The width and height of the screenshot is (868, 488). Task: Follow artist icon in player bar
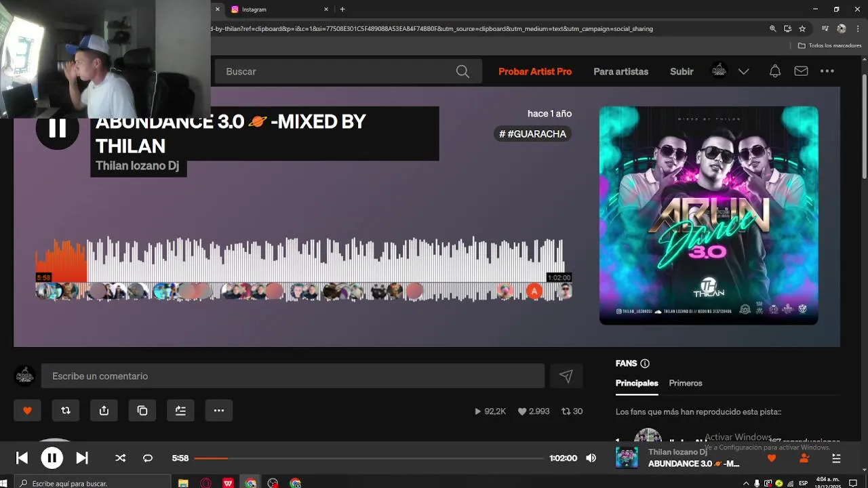pos(804,458)
